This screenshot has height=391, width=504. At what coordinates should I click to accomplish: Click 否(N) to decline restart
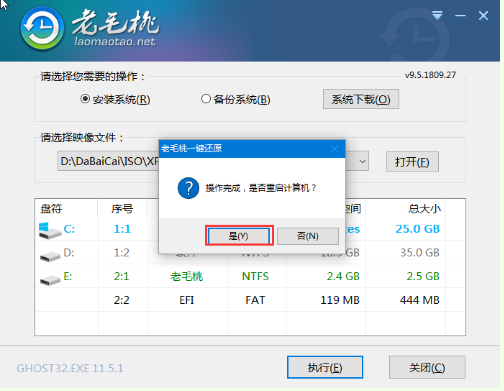308,236
